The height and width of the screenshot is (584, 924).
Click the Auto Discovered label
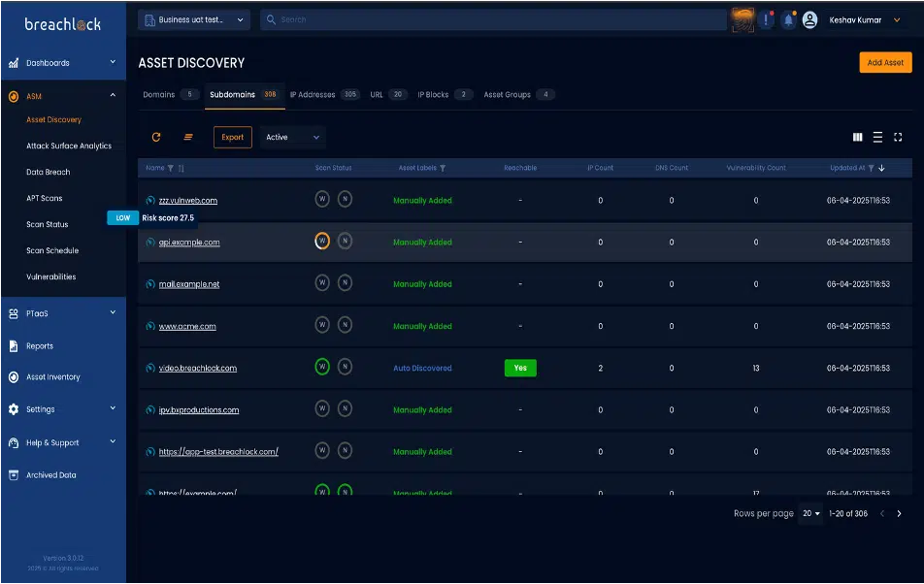point(422,369)
